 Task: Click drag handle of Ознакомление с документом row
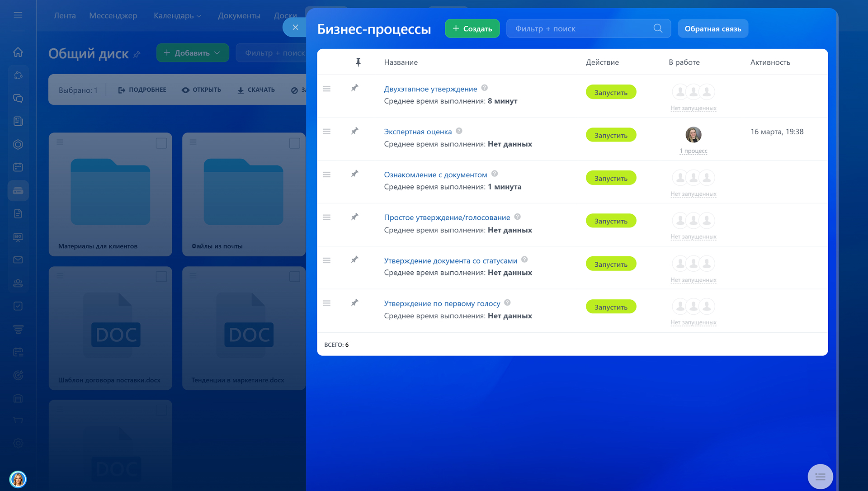326,175
